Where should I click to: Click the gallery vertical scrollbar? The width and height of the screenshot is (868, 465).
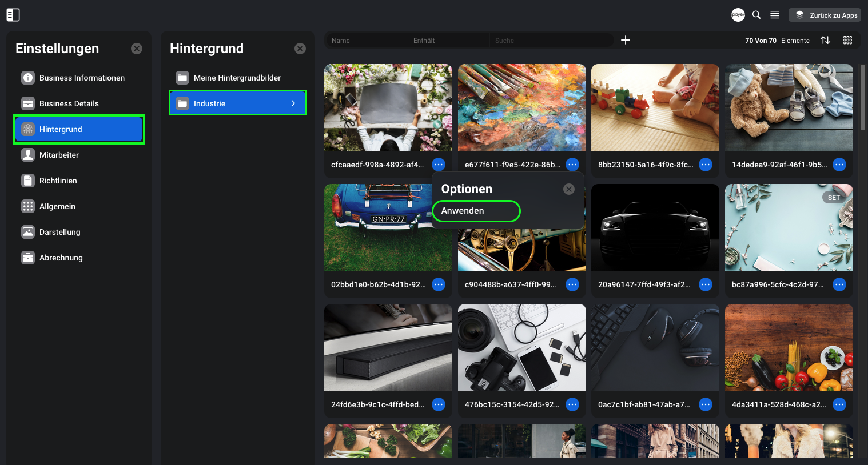[x=863, y=97]
